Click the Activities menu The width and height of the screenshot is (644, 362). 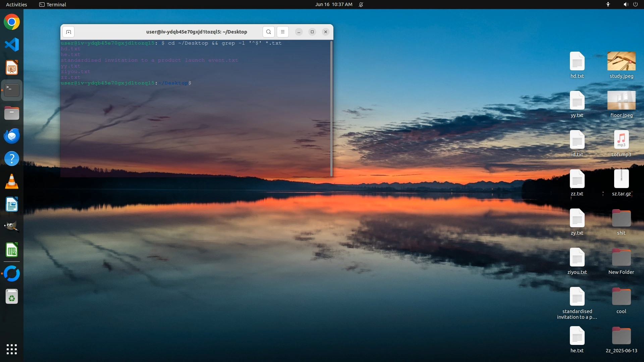(x=16, y=4)
